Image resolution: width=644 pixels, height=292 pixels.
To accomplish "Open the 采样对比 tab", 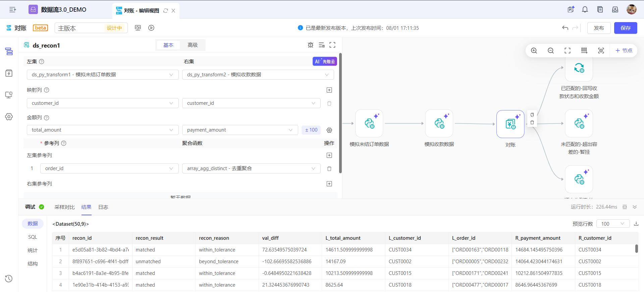I will coord(64,207).
